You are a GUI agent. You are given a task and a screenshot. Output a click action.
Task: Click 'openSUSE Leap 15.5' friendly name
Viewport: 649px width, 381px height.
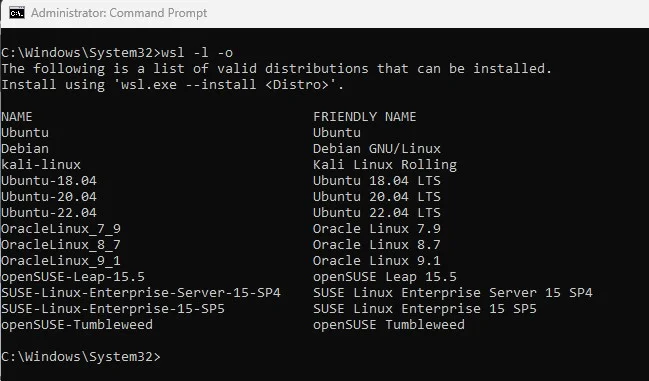tap(385, 277)
